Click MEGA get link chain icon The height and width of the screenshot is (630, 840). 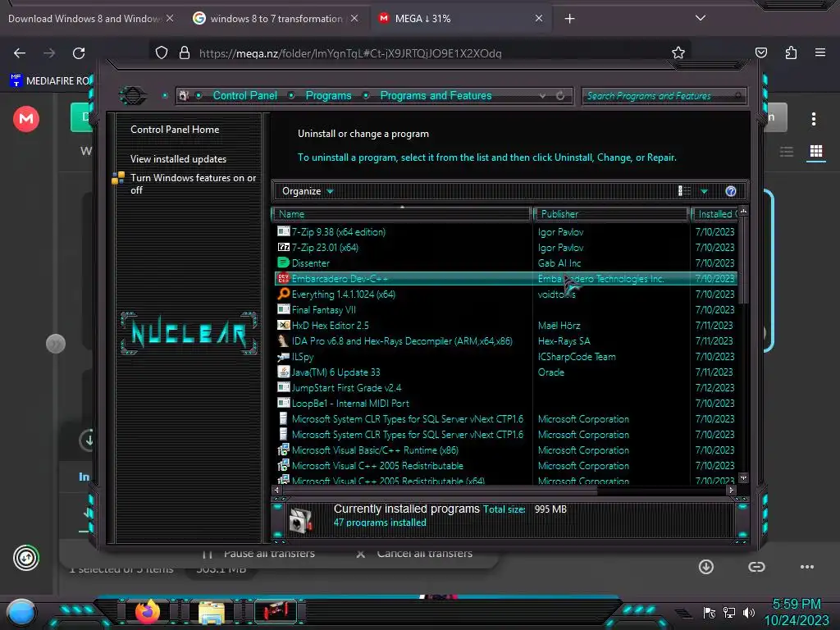(756, 567)
